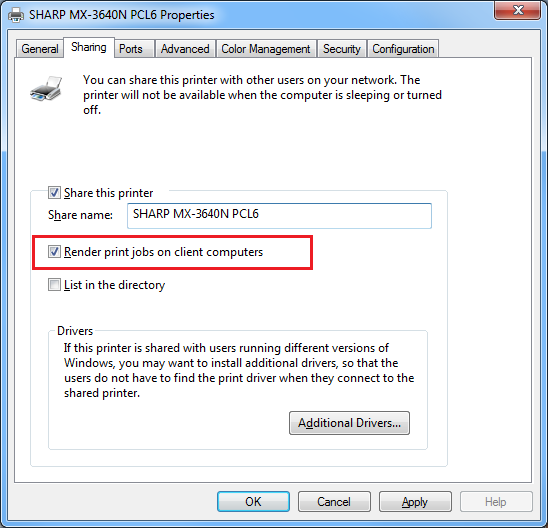Screen dimensions: 548x528
Task: Open the Ports tab
Action: coord(131,49)
